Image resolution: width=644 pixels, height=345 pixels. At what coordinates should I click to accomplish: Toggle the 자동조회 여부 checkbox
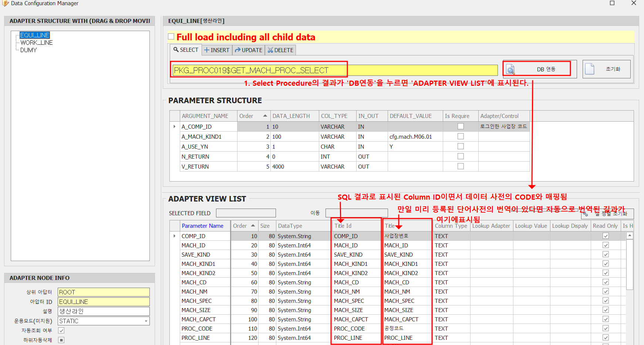(x=61, y=331)
